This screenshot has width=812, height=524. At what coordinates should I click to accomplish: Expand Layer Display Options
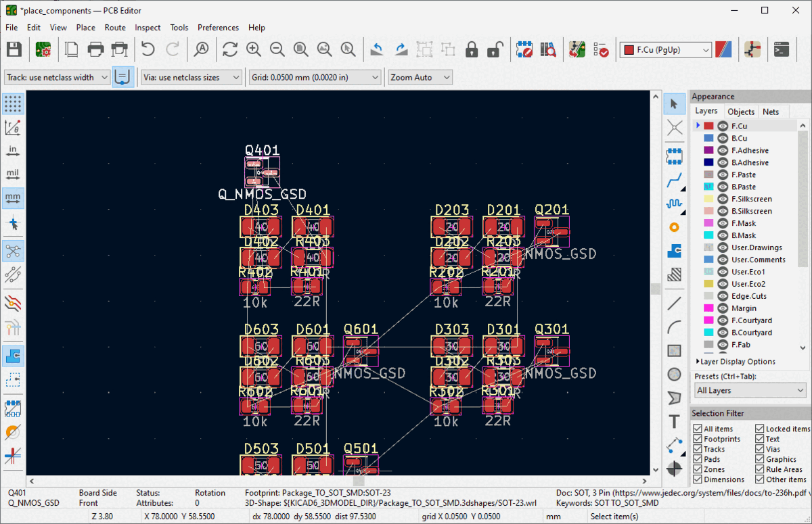pyautogui.click(x=736, y=362)
